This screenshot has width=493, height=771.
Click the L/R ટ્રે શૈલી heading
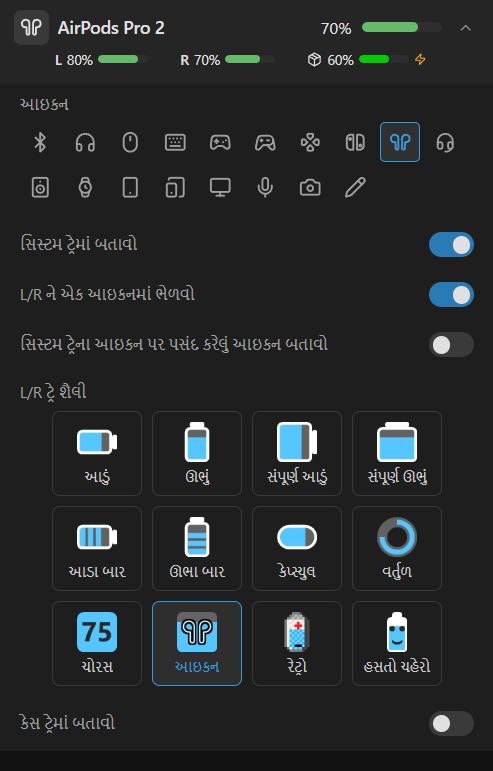pyautogui.click(x=53, y=392)
